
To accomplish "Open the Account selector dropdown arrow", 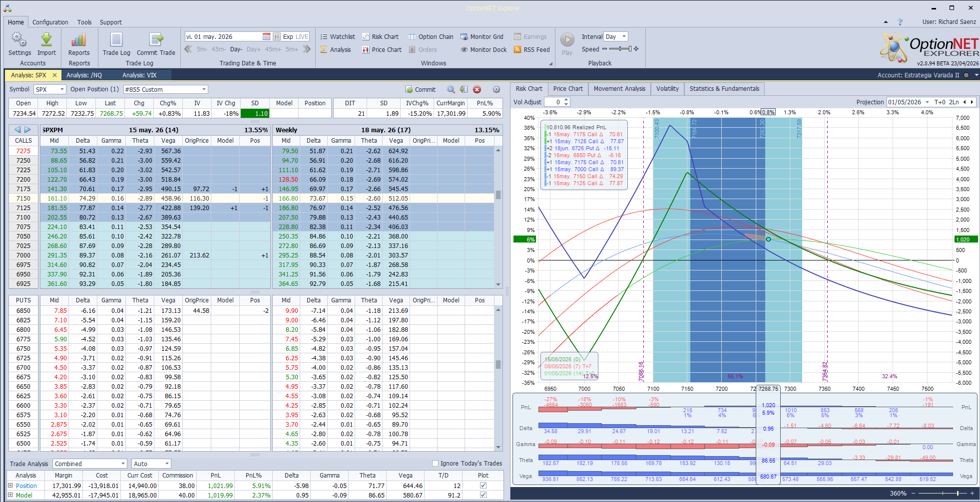I will coord(976,75).
